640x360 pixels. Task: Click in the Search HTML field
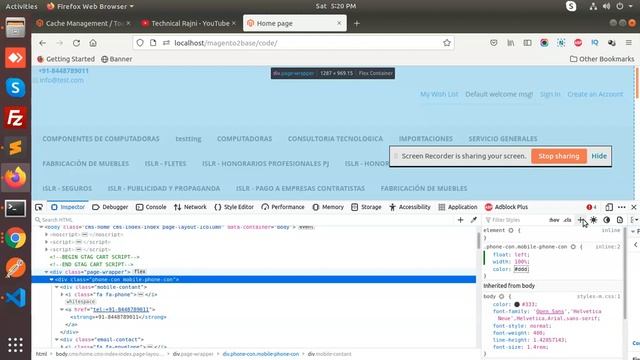[245, 220]
